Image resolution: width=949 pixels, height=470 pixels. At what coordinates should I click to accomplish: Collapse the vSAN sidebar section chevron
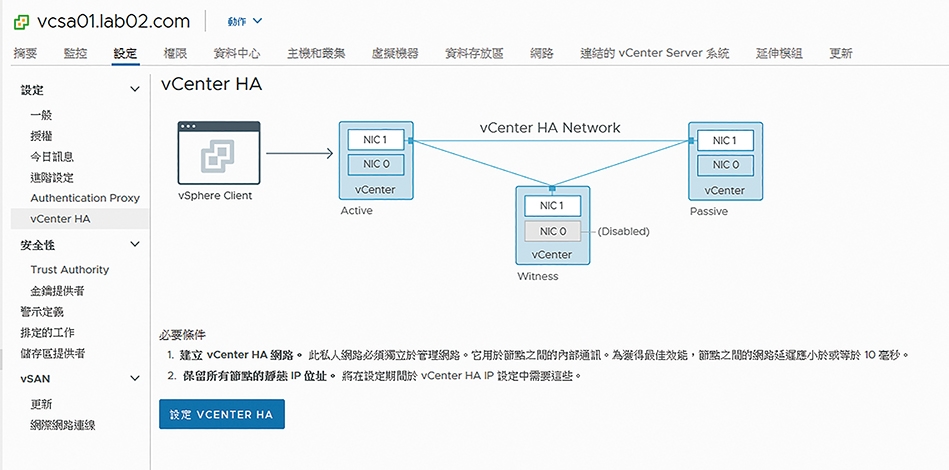pos(135,379)
